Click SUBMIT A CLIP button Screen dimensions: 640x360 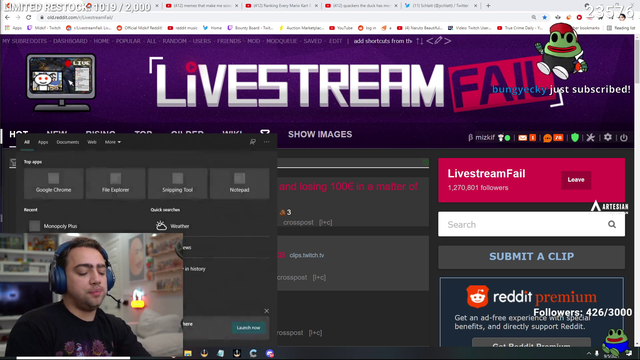click(x=531, y=256)
